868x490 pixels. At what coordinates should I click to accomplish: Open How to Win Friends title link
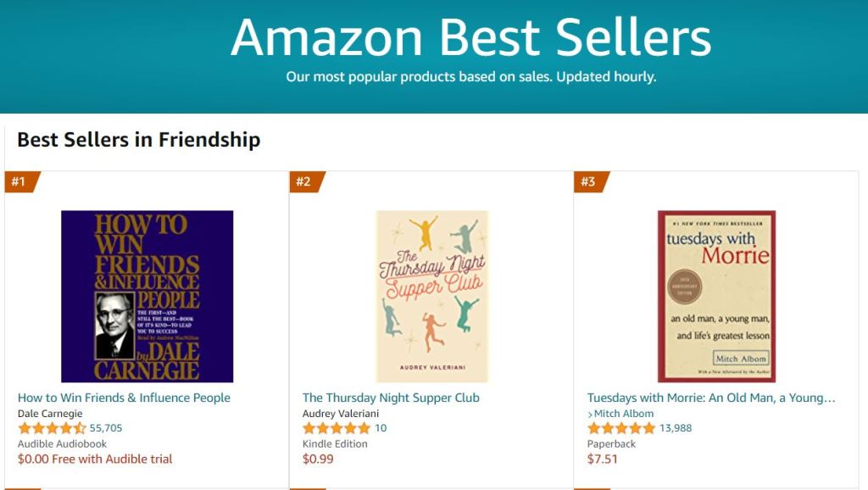click(x=124, y=398)
